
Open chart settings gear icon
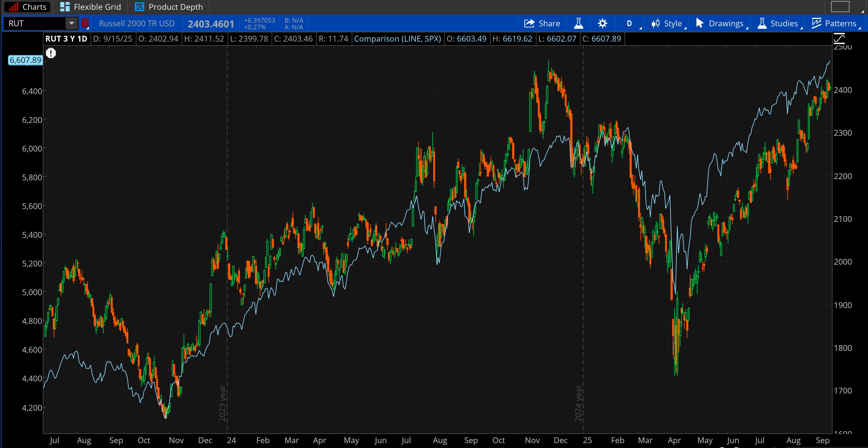click(x=603, y=23)
